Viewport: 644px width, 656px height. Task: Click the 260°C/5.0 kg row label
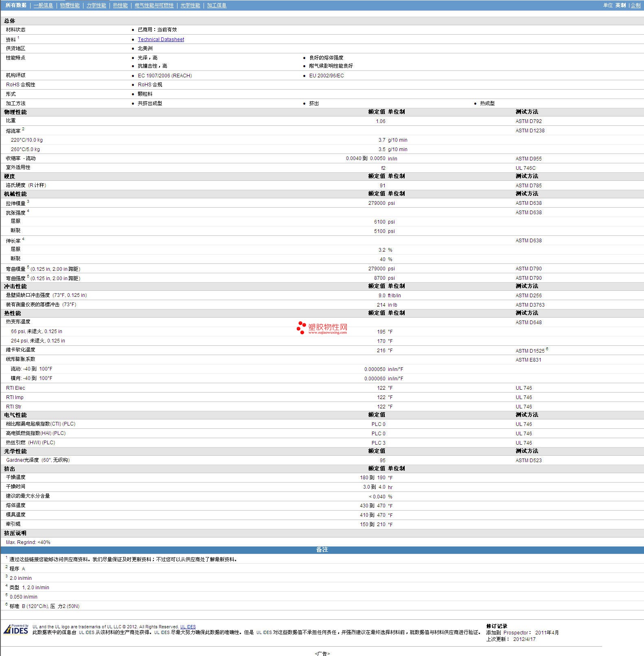[25, 149]
